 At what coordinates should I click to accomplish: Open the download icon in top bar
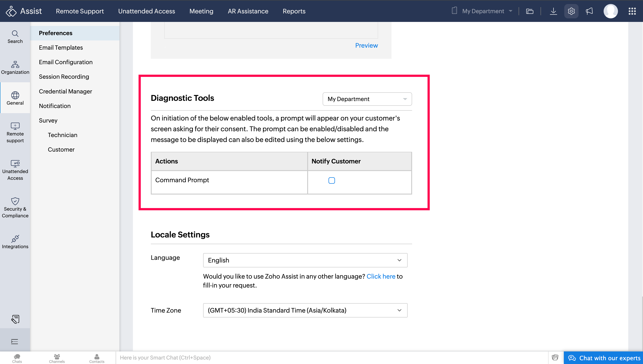pyautogui.click(x=553, y=11)
